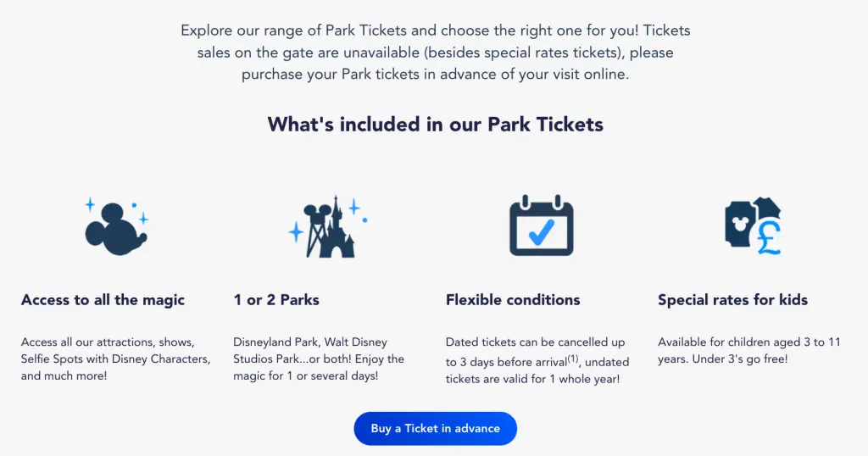Click the 'Access to all the magic' heading

coord(103,300)
